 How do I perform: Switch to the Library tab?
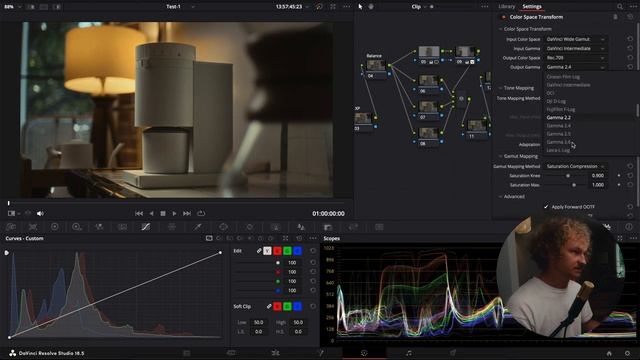pos(507,7)
